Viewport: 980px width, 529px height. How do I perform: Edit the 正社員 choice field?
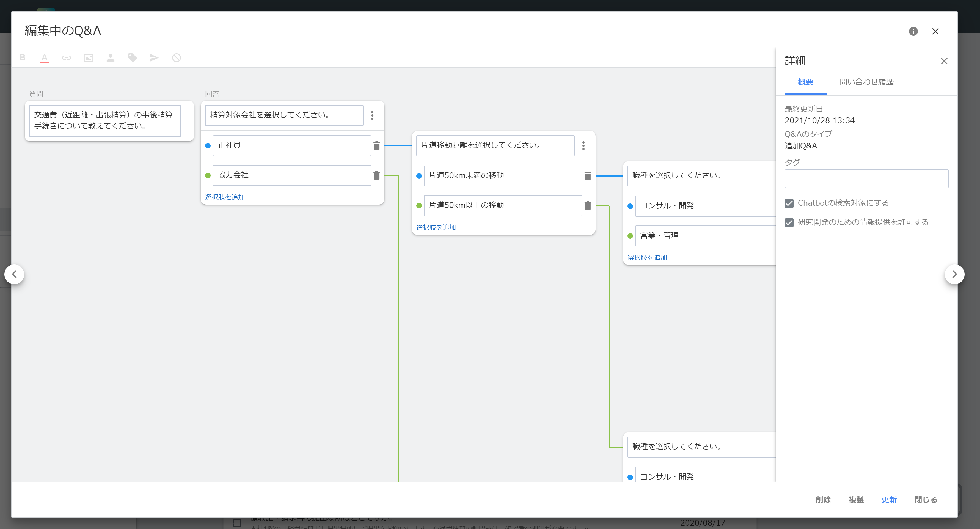[x=292, y=146]
